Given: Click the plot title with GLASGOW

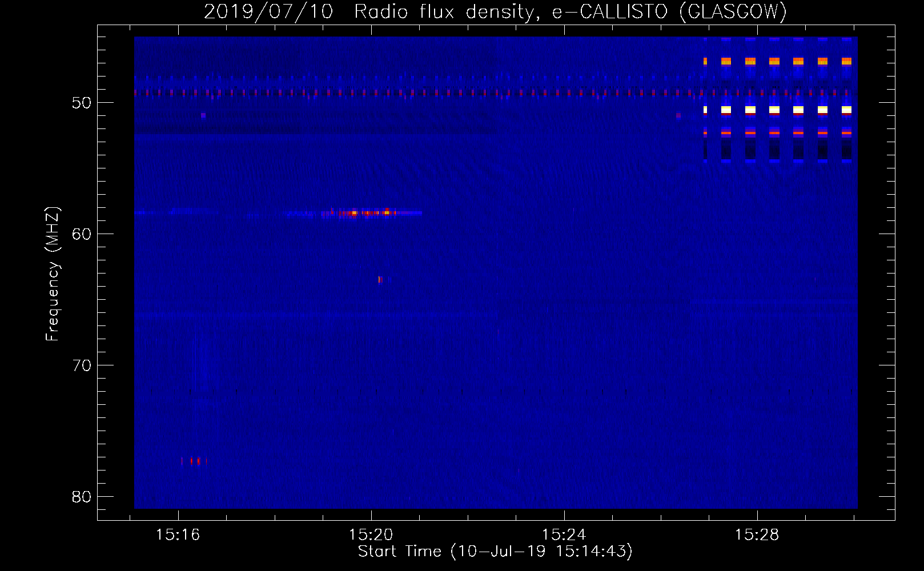Looking at the screenshot, I should click(495, 11).
